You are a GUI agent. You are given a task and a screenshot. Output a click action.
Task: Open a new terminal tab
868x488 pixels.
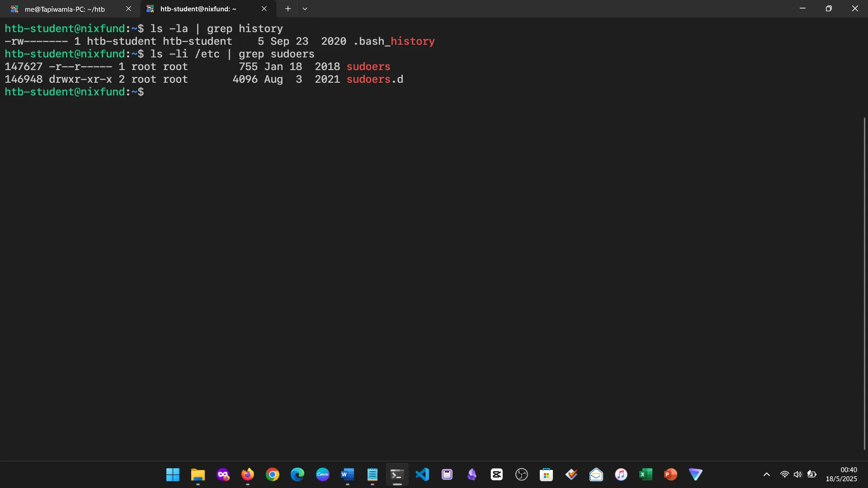[288, 9]
